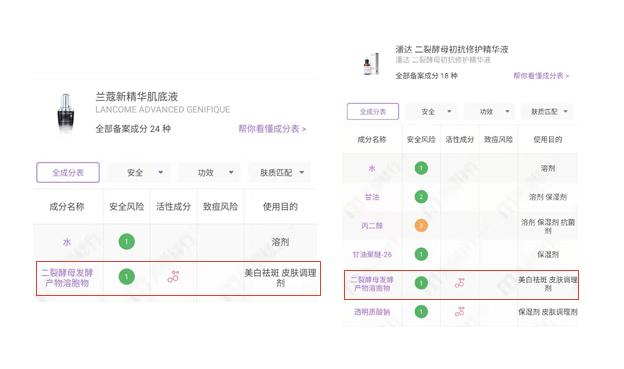The image size is (624, 369).
Task: Click 安全风险 column header in 潘达 table
Action: (421, 140)
